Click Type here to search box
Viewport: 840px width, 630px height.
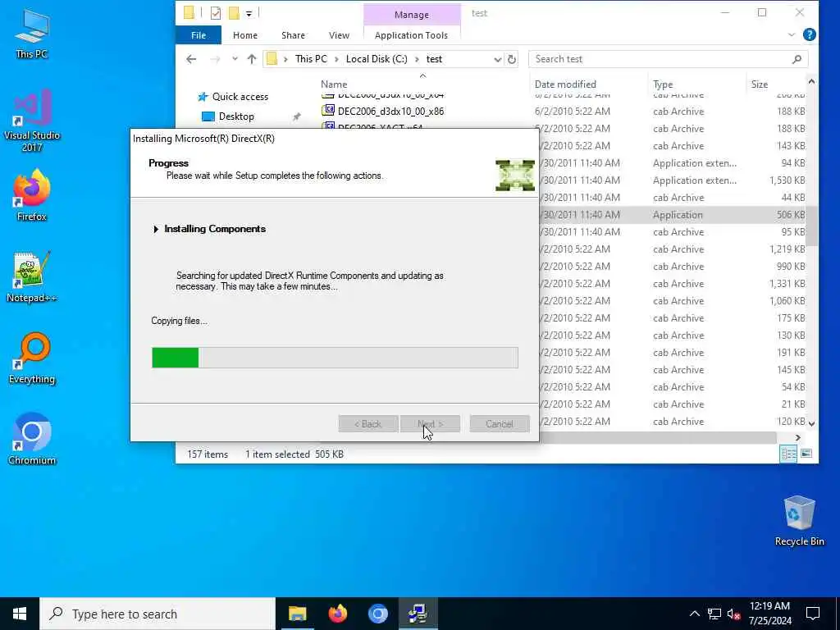click(157, 614)
